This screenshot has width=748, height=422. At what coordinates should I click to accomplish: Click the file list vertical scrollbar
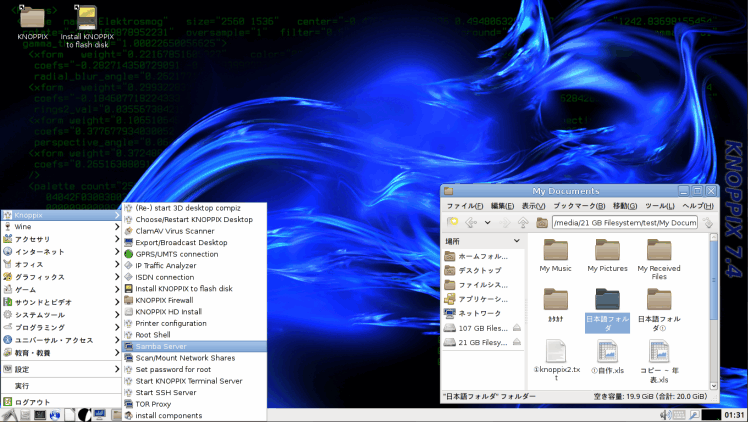[x=714, y=280]
